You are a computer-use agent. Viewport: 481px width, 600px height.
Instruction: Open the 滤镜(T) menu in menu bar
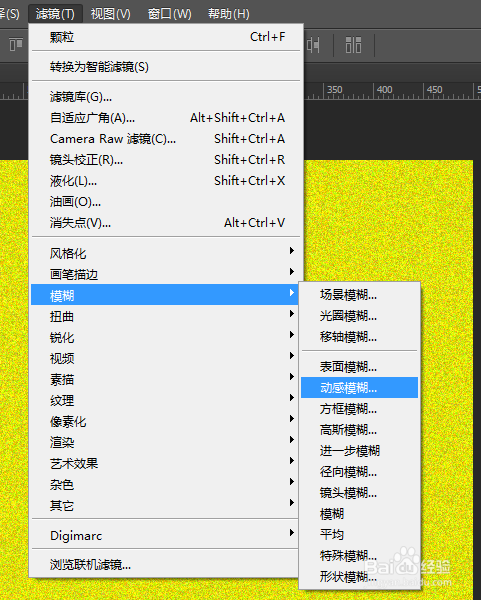point(55,14)
